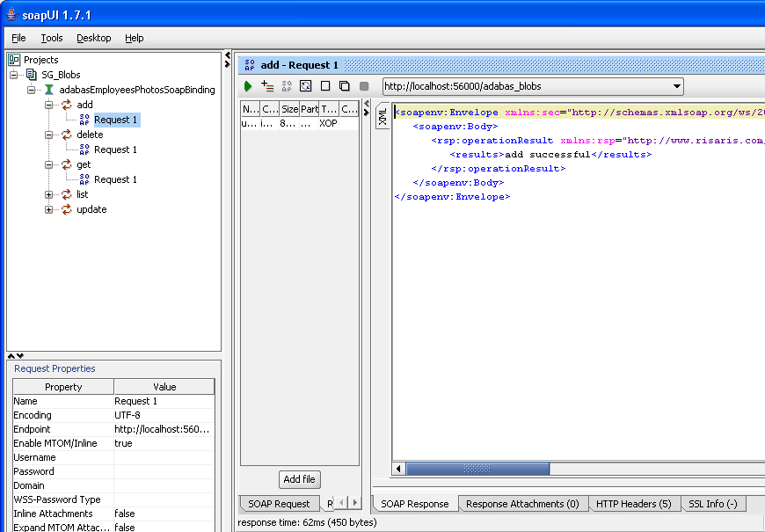Open the Help menu
The image size is (765, 532).
[135, 38]
